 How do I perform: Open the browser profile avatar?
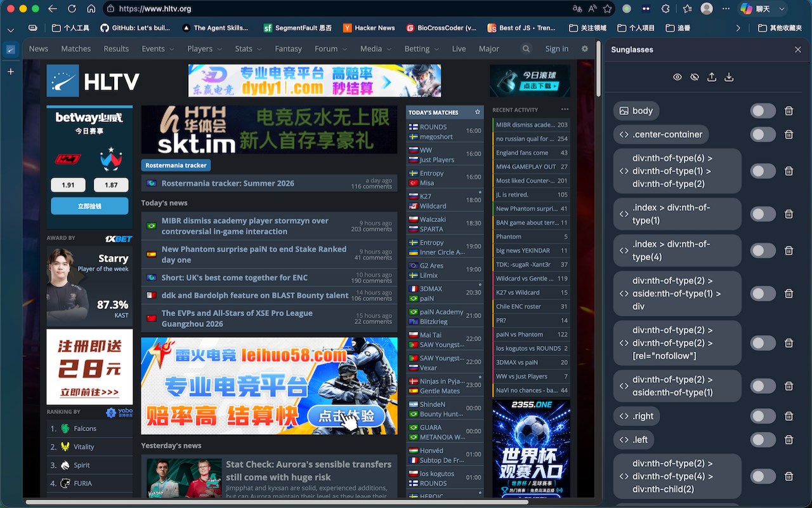[707, 9]
